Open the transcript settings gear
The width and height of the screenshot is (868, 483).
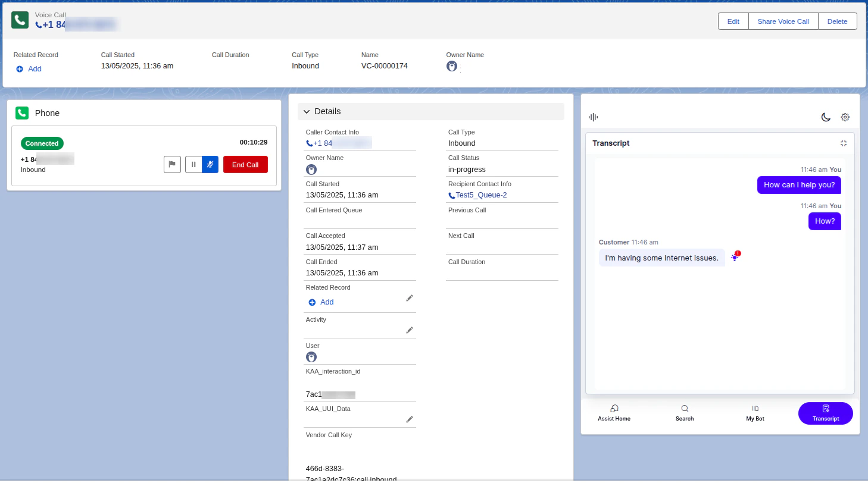pyautogui.click(x=845, y=117)
